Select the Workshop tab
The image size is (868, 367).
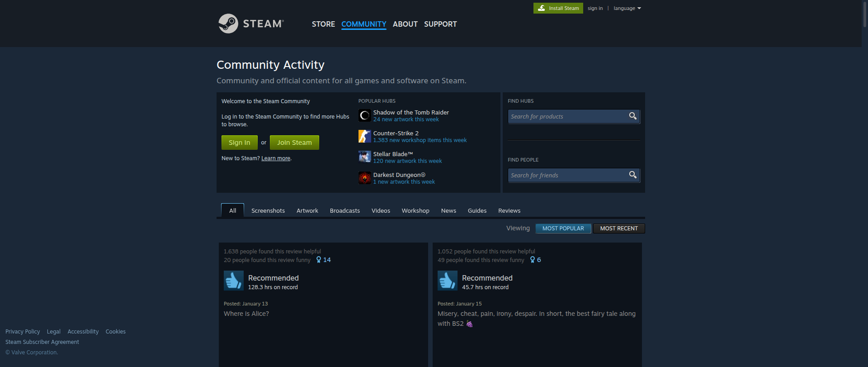415,211
